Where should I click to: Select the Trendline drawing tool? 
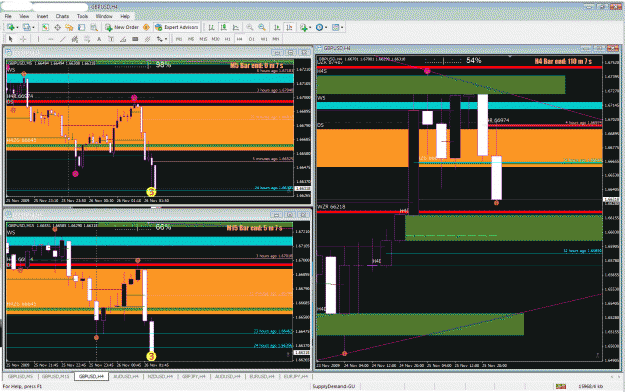coord(63,39)
